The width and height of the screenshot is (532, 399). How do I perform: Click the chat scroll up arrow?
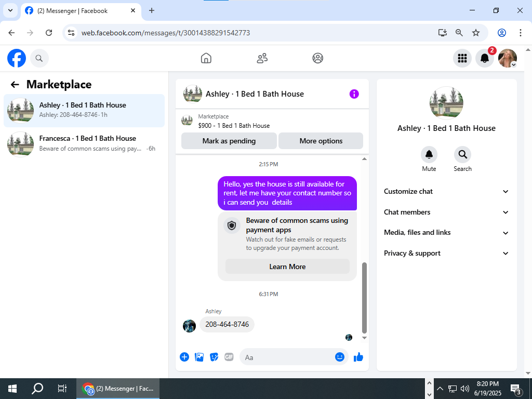pyautogui.click(x=364, y=159)
